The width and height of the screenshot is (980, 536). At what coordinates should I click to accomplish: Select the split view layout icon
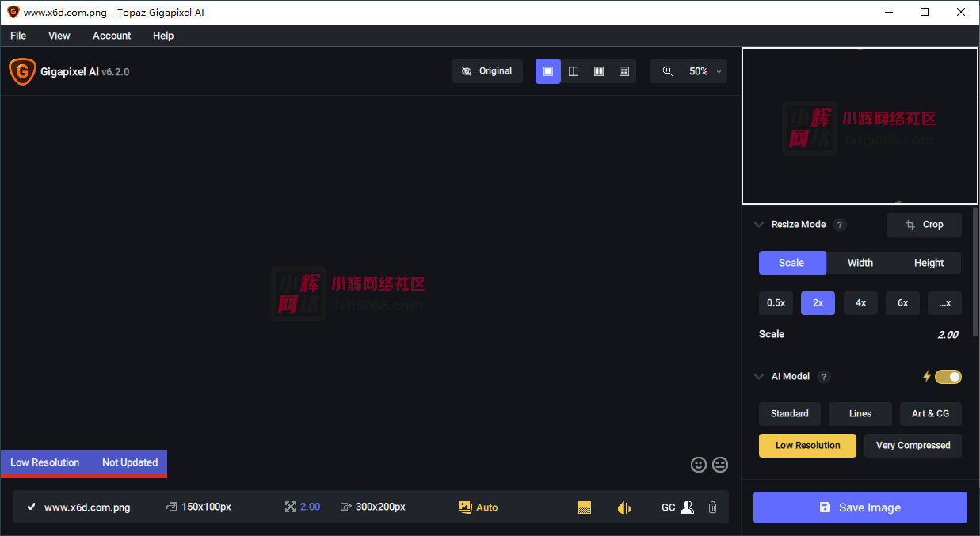pyautogui.click(x=574, y=71)
